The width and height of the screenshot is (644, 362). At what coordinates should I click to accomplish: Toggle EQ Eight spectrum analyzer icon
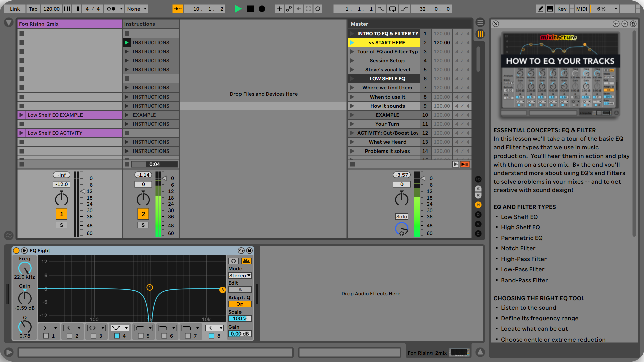point(246,261)
